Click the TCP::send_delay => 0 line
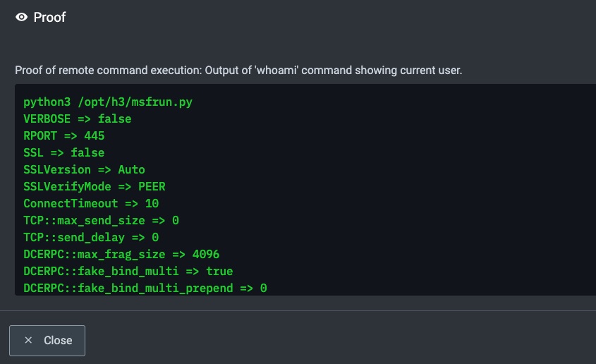 click(91, 238)
